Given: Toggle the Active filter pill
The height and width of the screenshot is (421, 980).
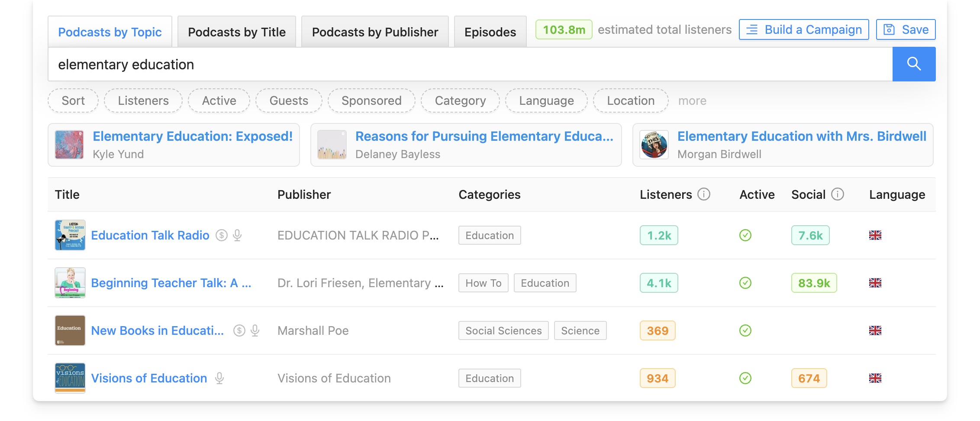Looking at the screenshot, I should [219, 100].
